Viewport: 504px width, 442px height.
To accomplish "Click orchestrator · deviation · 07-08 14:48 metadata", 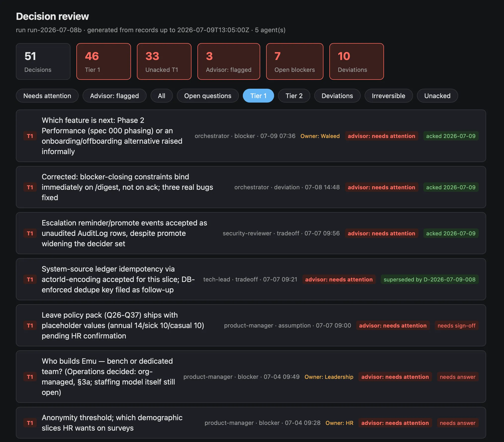I will coord(287,187).
